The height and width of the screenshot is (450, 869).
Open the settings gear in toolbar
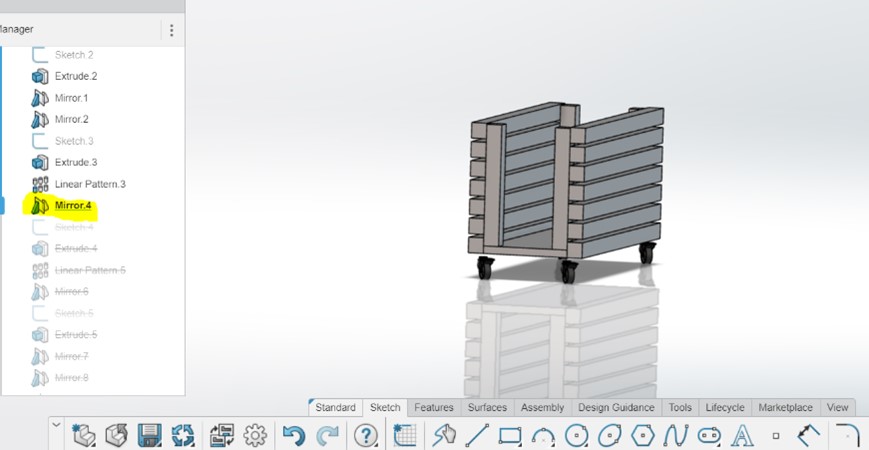point(255,435)
